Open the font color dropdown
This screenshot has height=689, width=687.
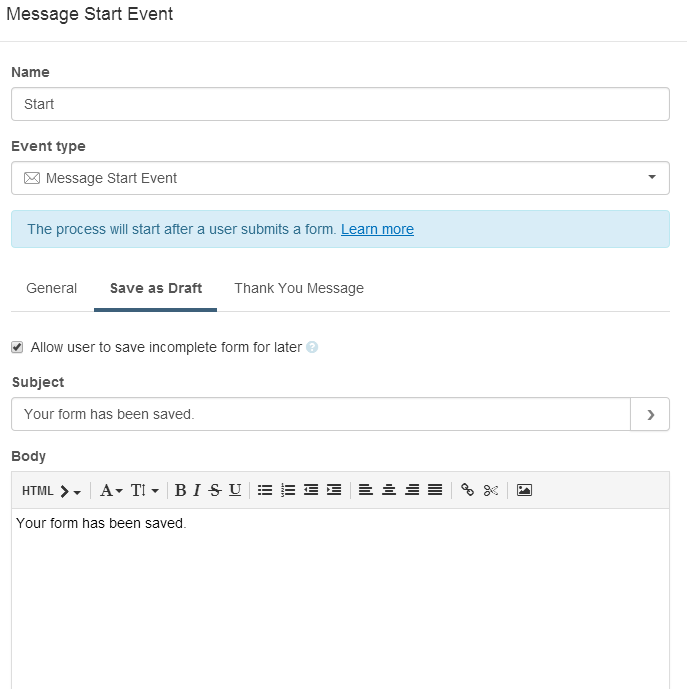[111, 490]
